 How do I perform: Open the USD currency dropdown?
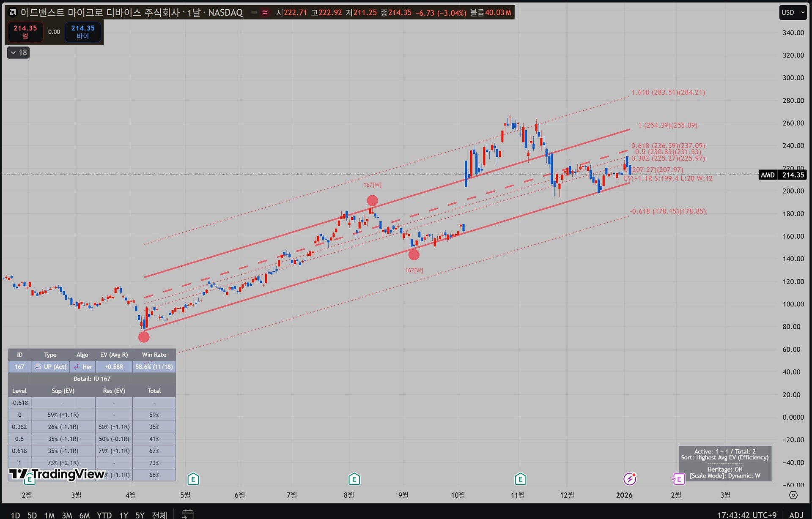(x=793, y=12)
